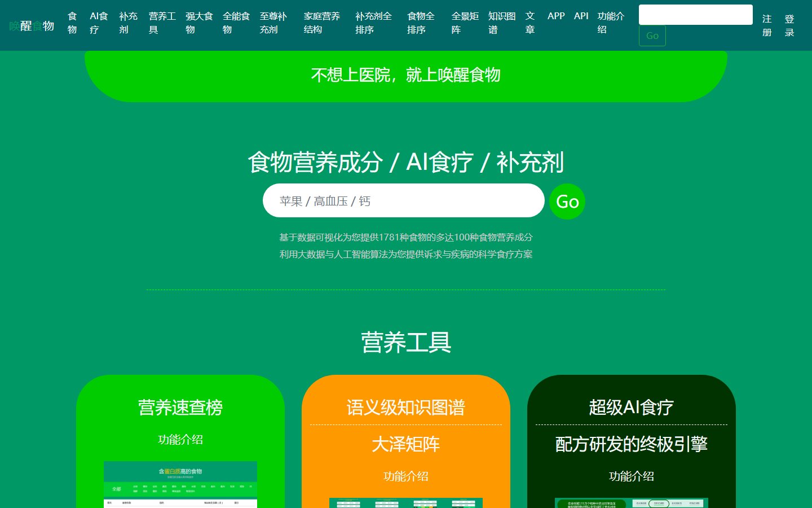Click the 营养工具 section heading
Screen dimensions: 812x508
[x=406, y=343]
